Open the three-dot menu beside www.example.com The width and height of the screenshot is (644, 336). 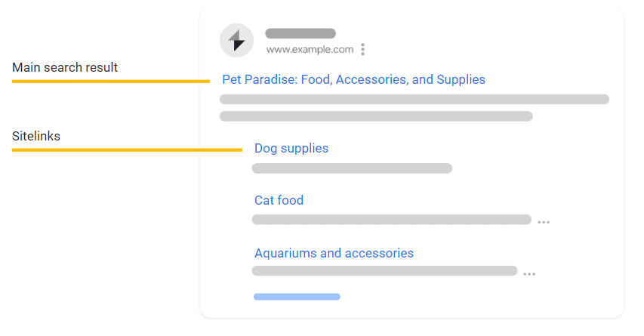click(362, 49)
